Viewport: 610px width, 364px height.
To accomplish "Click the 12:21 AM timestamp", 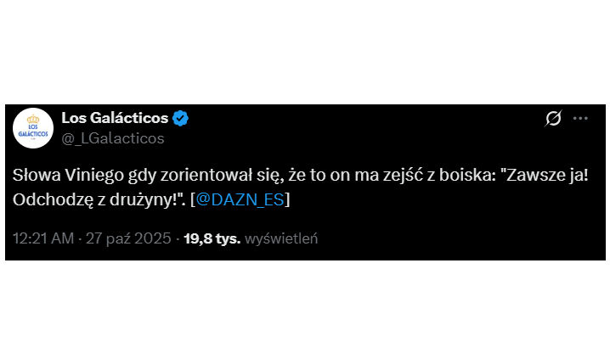I will (x=44, y=238).
